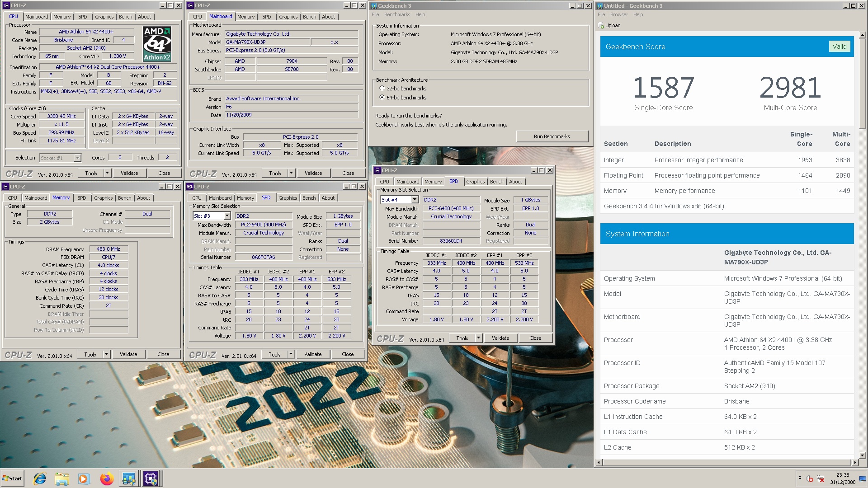This screenshot has height=488, width=868.
Task: Open Windows Explorer folder icon in taskbar
Action: click(62, 479)
